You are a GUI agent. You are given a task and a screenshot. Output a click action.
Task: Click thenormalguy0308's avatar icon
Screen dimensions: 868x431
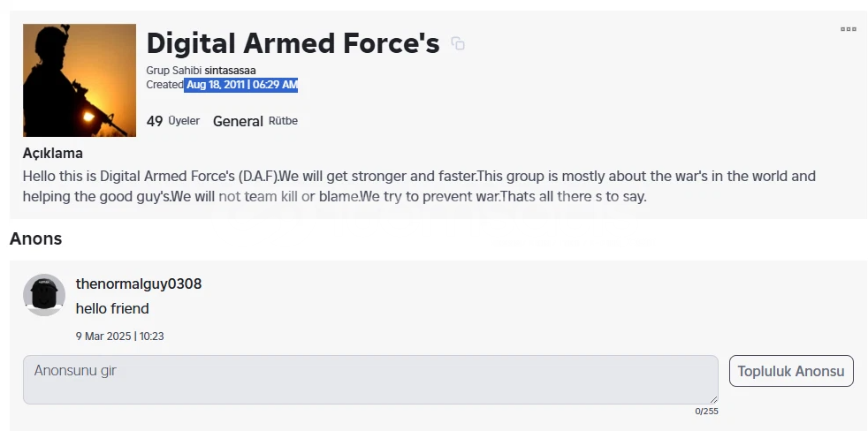click(x=44, y=295)
